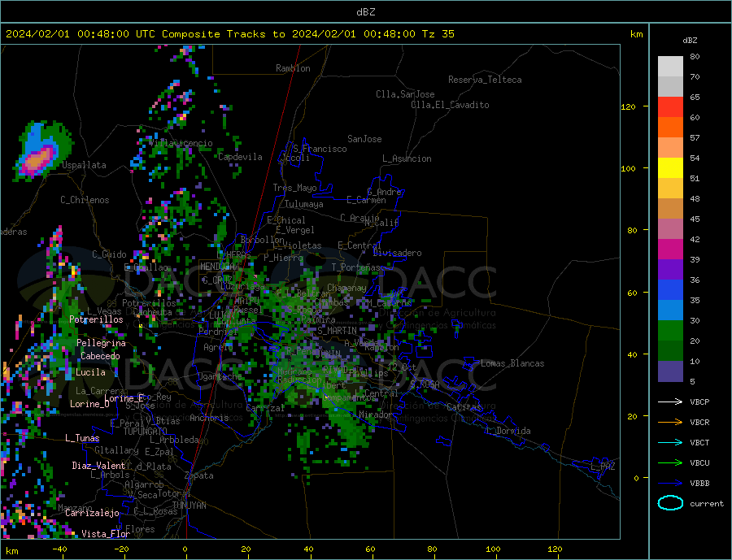This screenshot has height=560, width=732.
Task: Click the 'km' unit label in header right
Action: (x=636, y=34)
